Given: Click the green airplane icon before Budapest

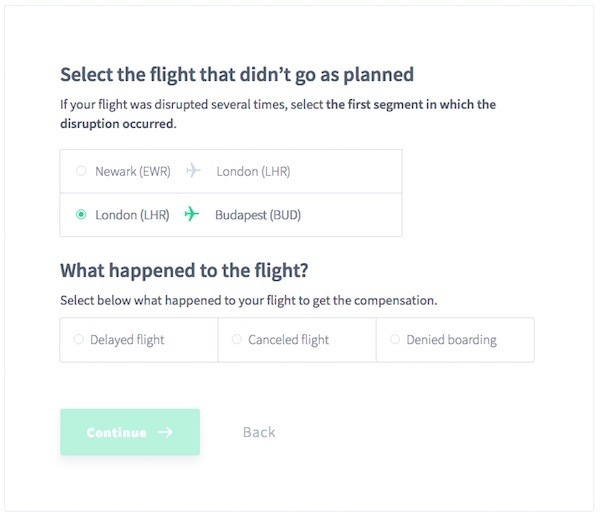Looking at the screenshot, I should pos(192,214).
